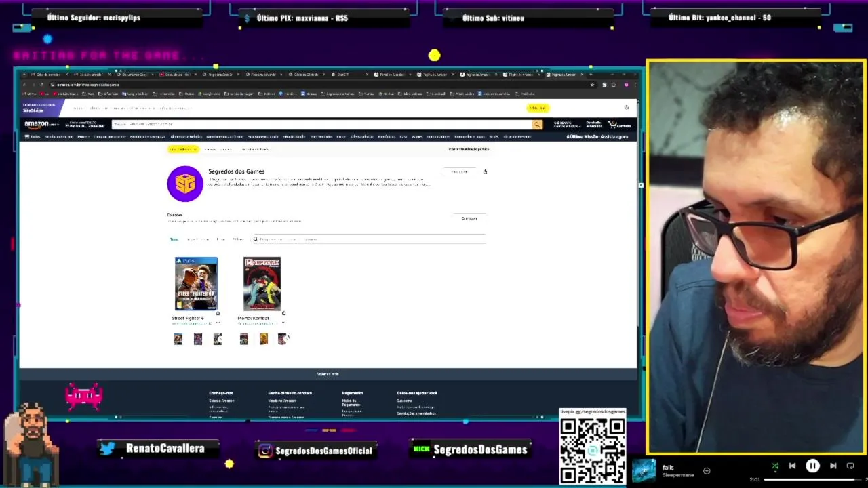Change Amazon delivery location
868x488 pixels.
pyautogui.click(x=86, y=125)
